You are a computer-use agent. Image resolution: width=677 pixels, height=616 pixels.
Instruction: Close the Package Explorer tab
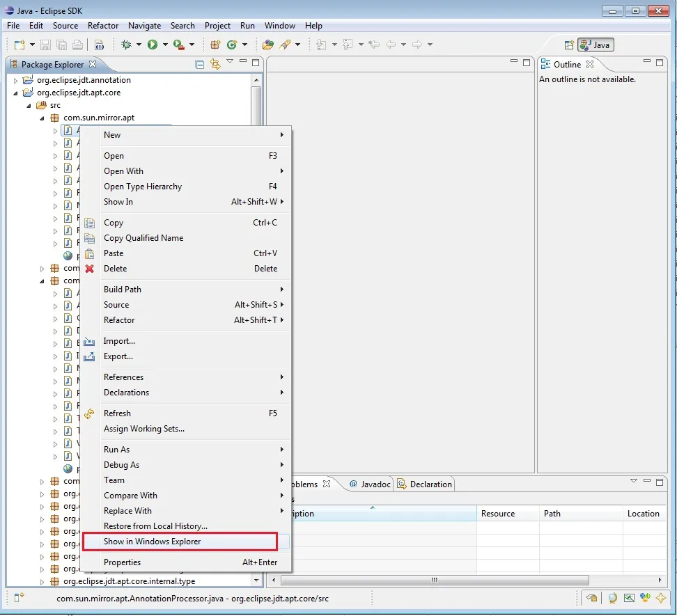93,64
